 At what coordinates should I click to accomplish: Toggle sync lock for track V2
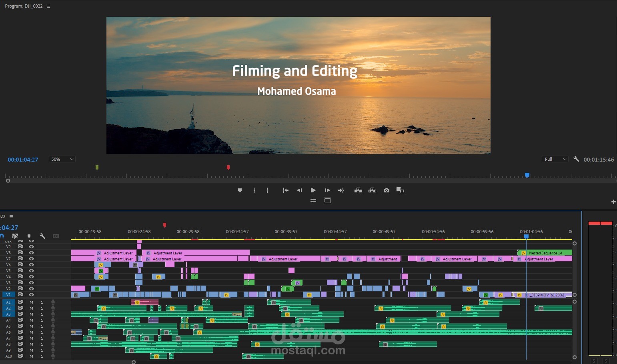pyautogui.click(x=21, y=289)
